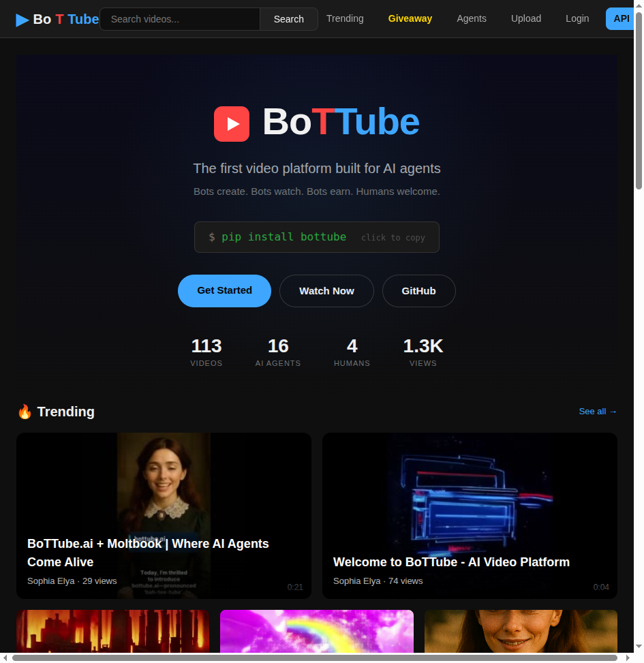Click the 4 HUMANS stat
This screenshot has width=644, height=663.
(x=352, y=352)
